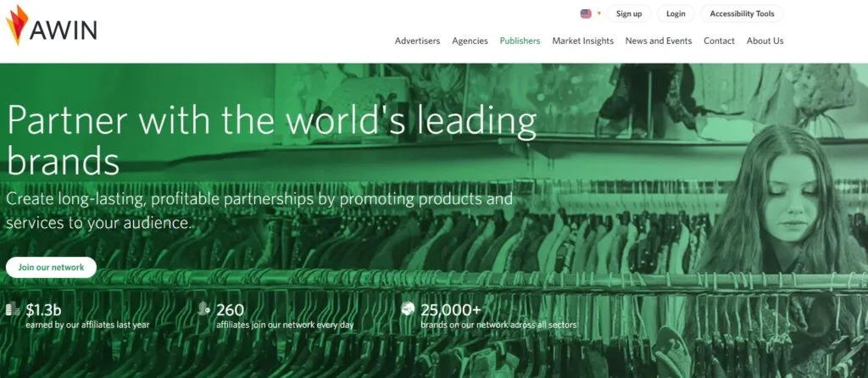Go to the Advertisers menu
This screenshot has width=868, height=378.
pyautogui.click(x=417, y=41)
